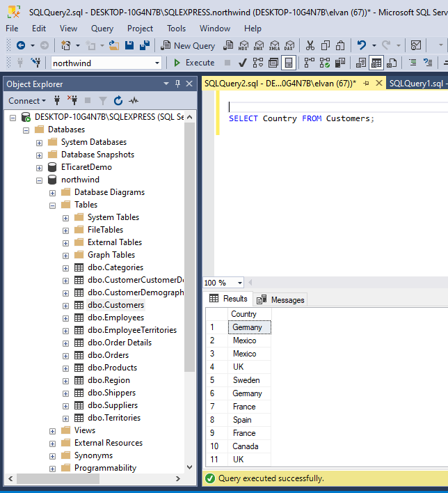Click the Uncomment selected lines icon
The image size is (448, 493).
[x=428, y=63]
